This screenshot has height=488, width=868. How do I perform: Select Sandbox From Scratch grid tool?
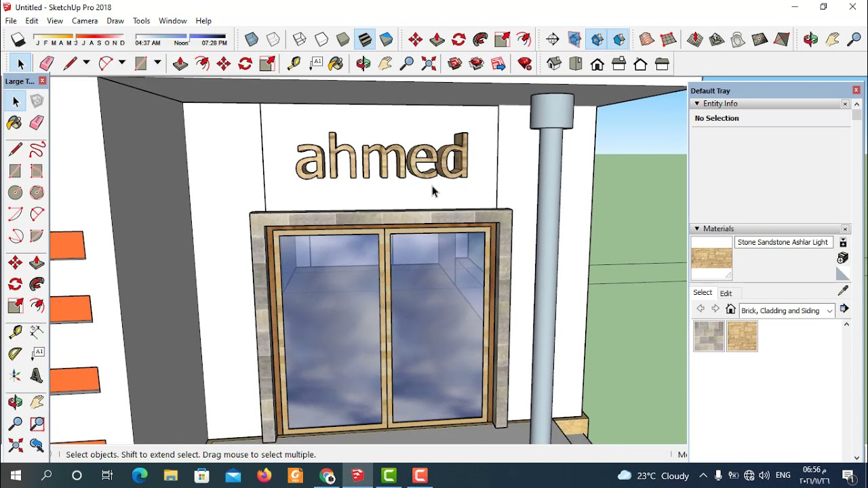click(669, 39)
